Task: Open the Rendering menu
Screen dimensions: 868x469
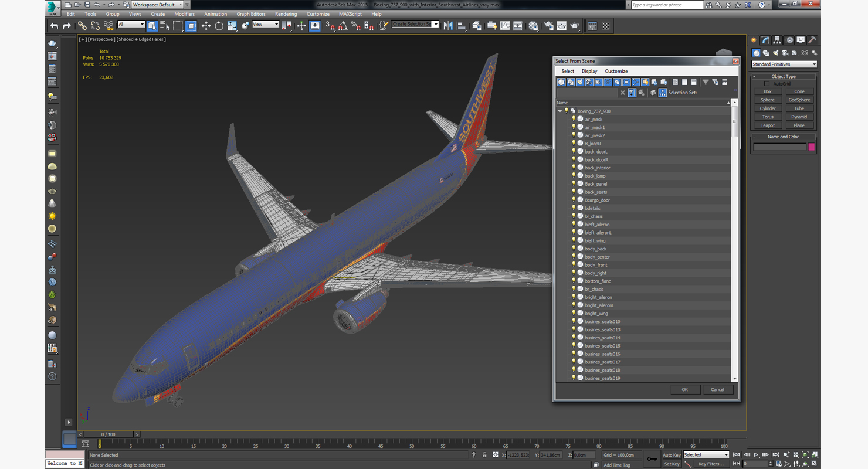Action: coord(286,14)
